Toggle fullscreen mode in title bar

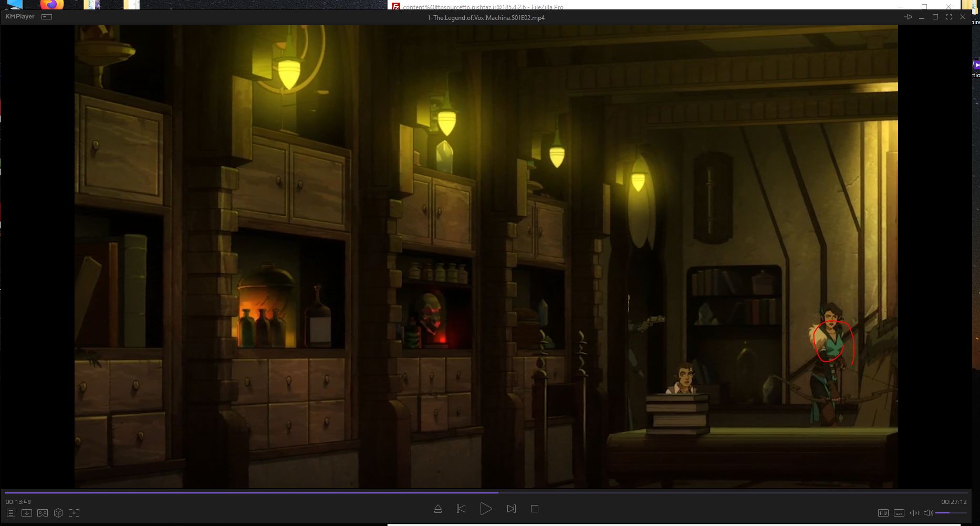pos(949,17)
